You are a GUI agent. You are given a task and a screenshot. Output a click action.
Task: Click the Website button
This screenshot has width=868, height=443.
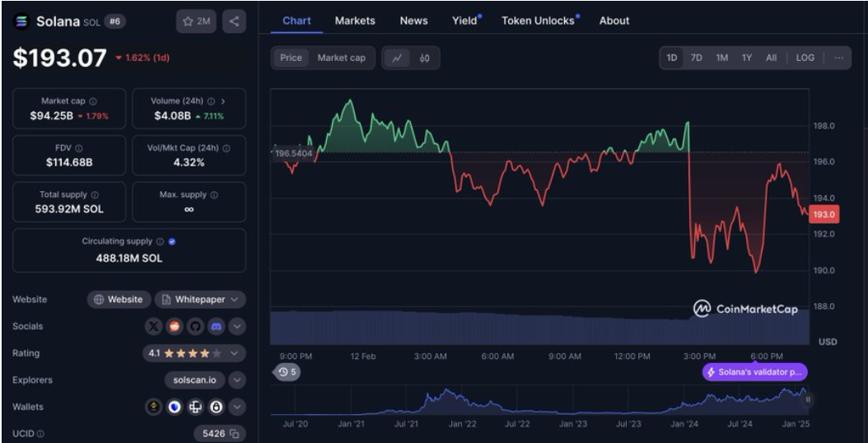119,300
